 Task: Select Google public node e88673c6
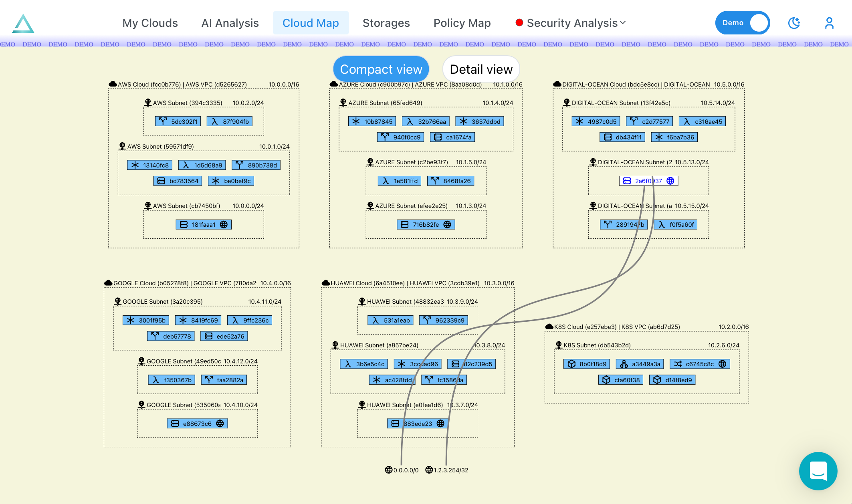tap(197, 424)
